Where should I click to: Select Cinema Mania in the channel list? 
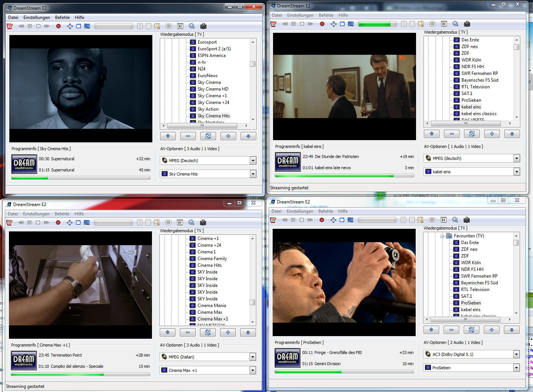coord(212,306)
